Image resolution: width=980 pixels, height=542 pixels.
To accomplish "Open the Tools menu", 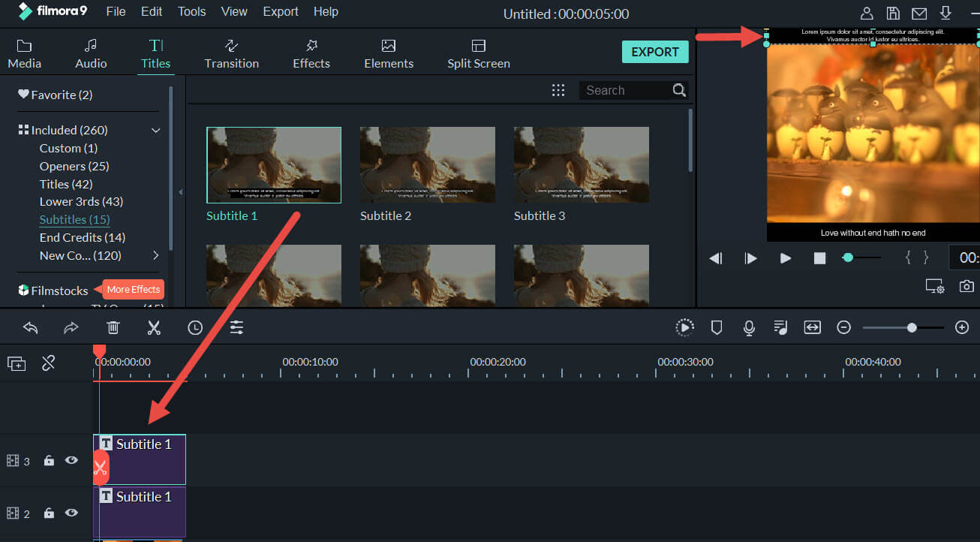I will click(192, 12).
